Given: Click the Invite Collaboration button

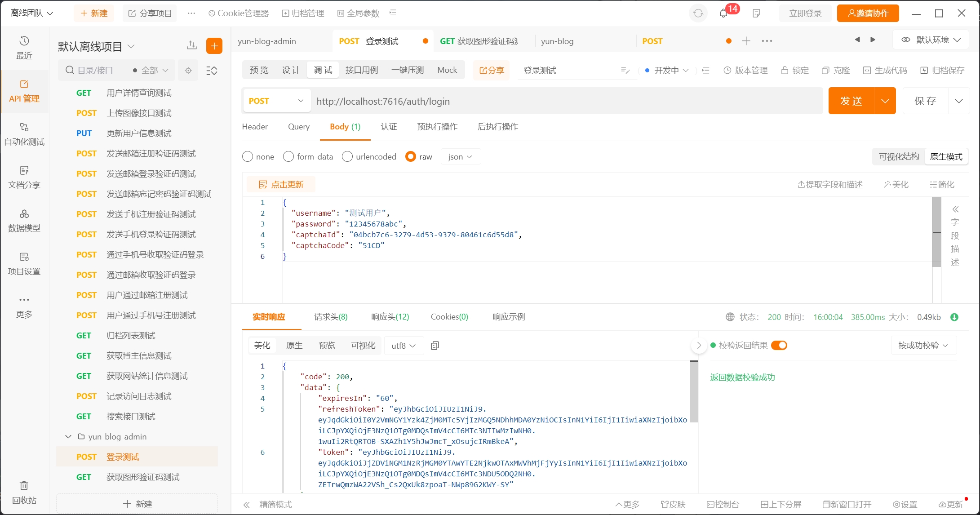Looking at the screenshot, I should point(868,13).
